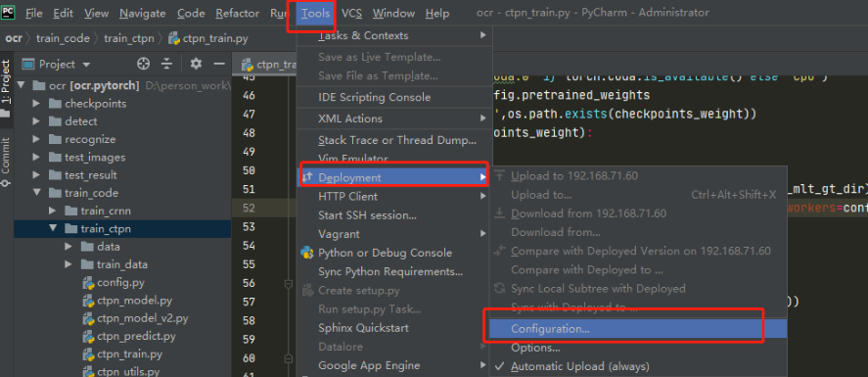Collapse the ocr project root
This screenshot has width=868, height=377.
[x=21, y=85]
